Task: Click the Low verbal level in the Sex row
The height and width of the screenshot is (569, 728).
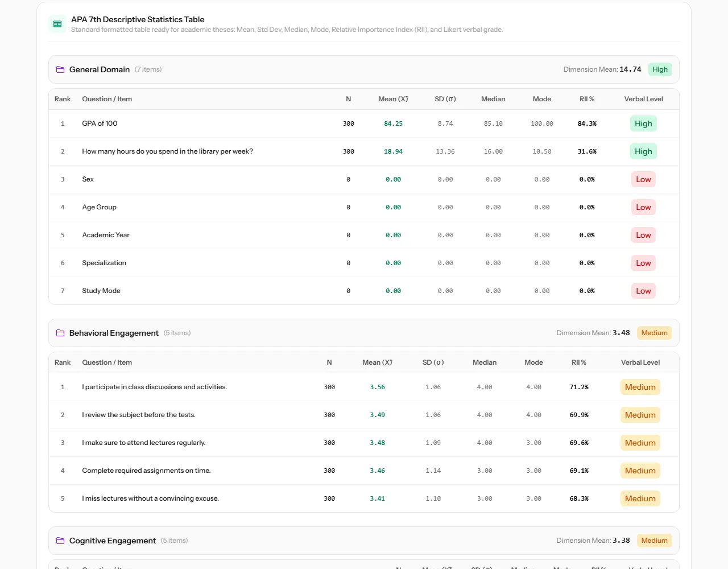Action: click(x=643, y=179)
